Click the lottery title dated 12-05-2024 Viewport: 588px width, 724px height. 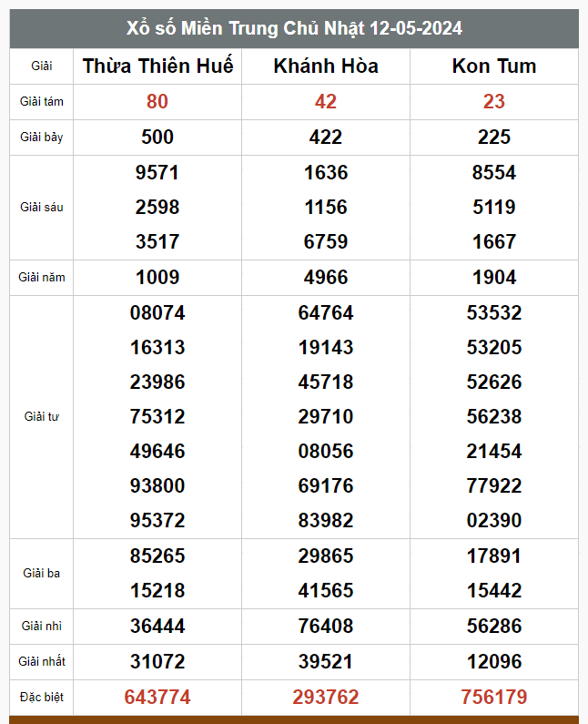pyautogui.click(x=294, y=28)
